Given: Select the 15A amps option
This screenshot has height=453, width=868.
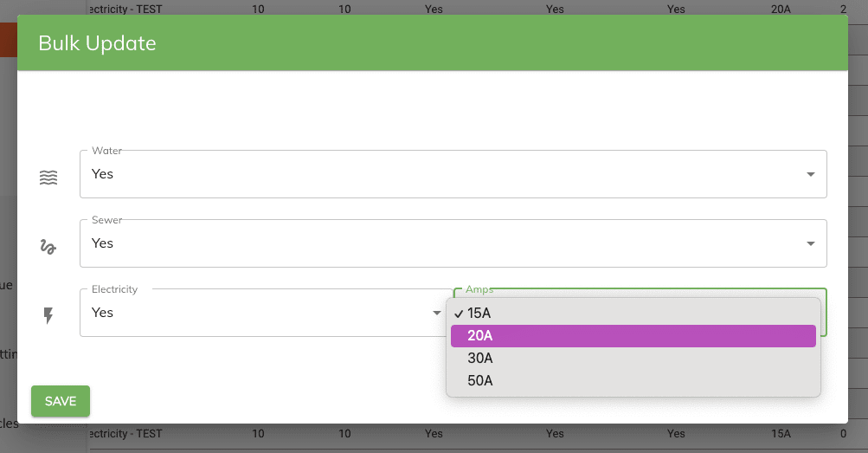Looking at the screenshot, I should [x=479, y=314].
